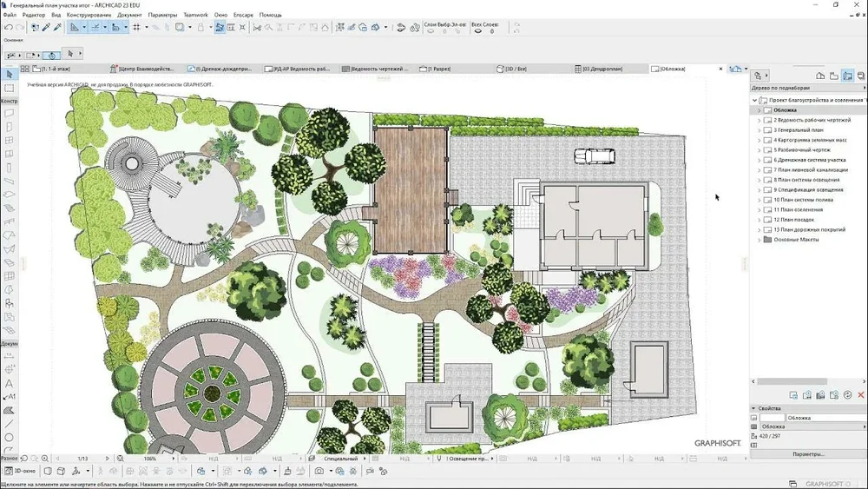
Task: Click the Trim scissors icon in toolbar
Action: pos(258,27)
